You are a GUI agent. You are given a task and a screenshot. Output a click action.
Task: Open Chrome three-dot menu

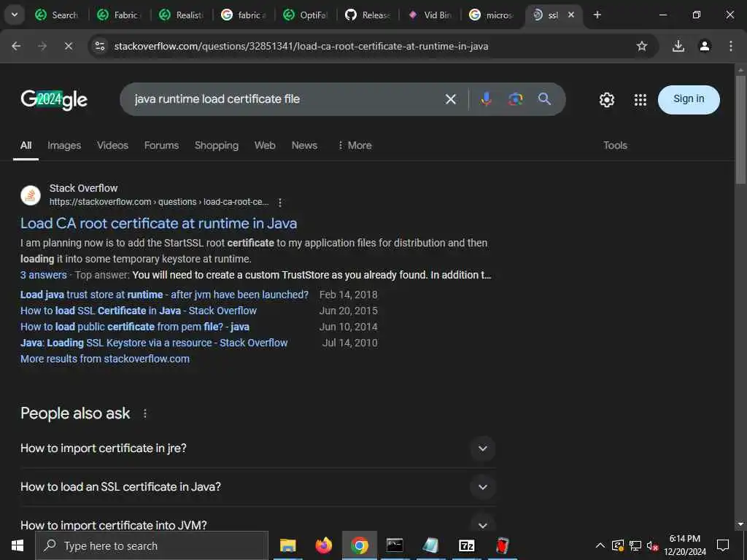pyautogui.click(x=730, y=46)
